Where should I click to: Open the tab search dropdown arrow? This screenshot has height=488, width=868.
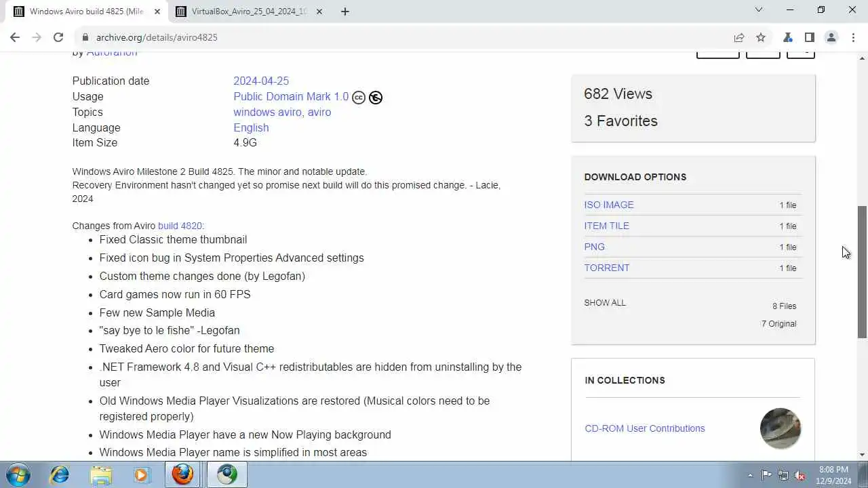click(x=759, y=10)
